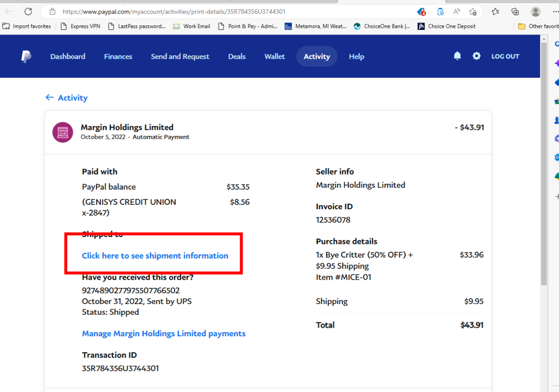Open the Collections icon
The height and width of the screenshot is (392, 559).
515,12
